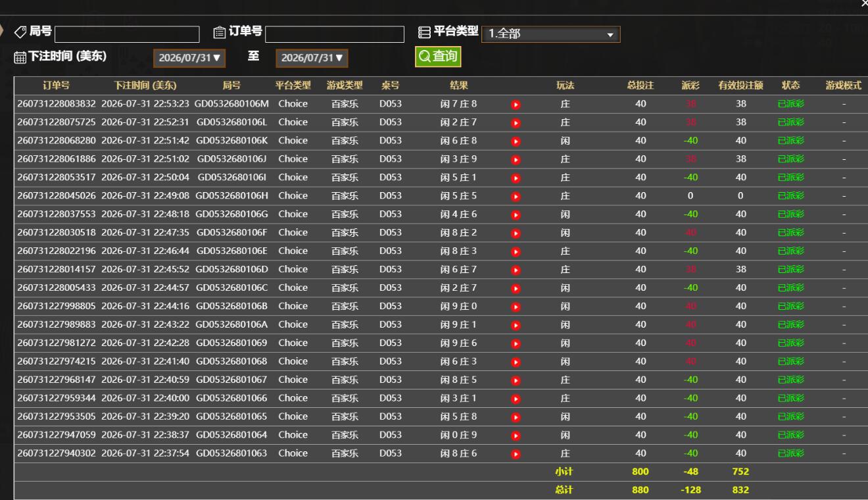Play video replay for order 260731227974215
The width and height of the screenshot is (868, 500).
click(516, 362)
